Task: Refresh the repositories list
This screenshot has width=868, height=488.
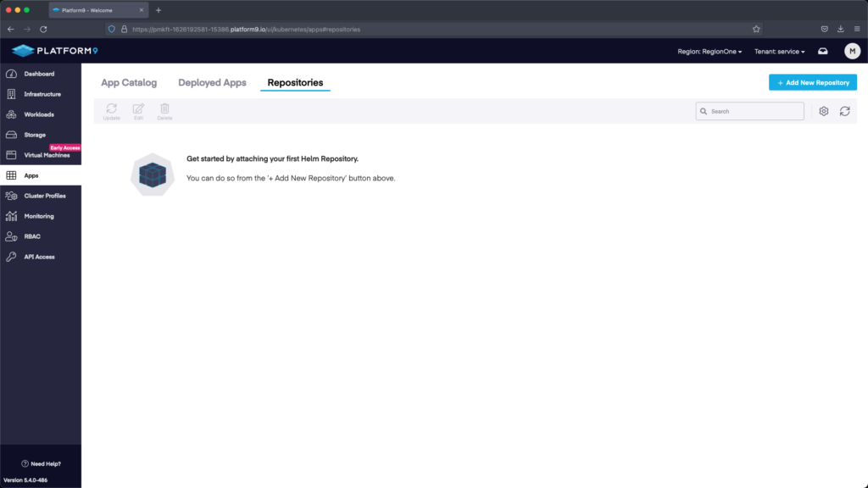Action: (845, 111)
